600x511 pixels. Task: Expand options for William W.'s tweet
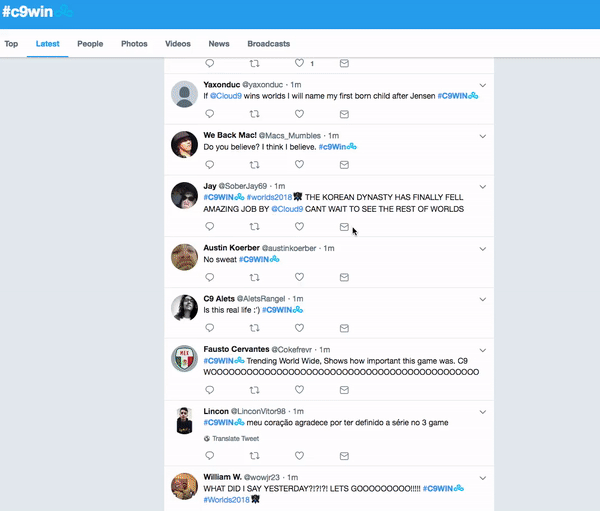tap(483, 478)
